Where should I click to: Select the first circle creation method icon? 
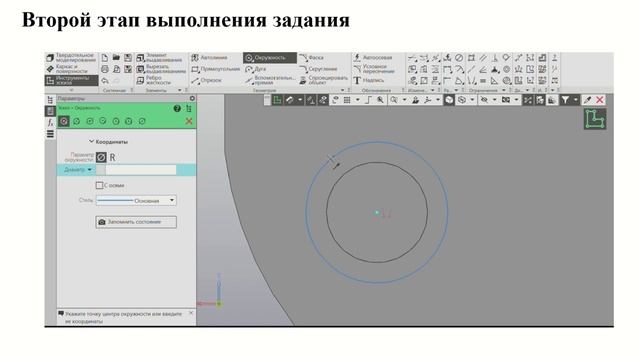point(64,121)
